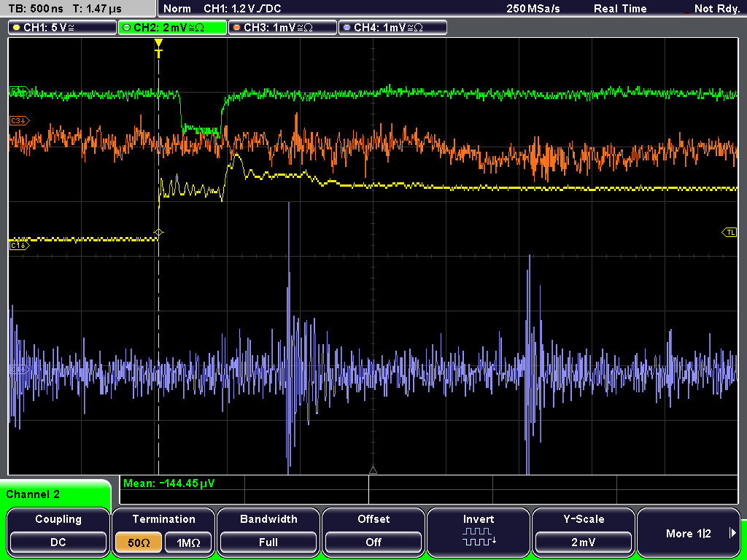Select the CH3: 1mV channel tab
Image resolution: width=747 pixels, height=560 pixels.
(x=282, y=28)
